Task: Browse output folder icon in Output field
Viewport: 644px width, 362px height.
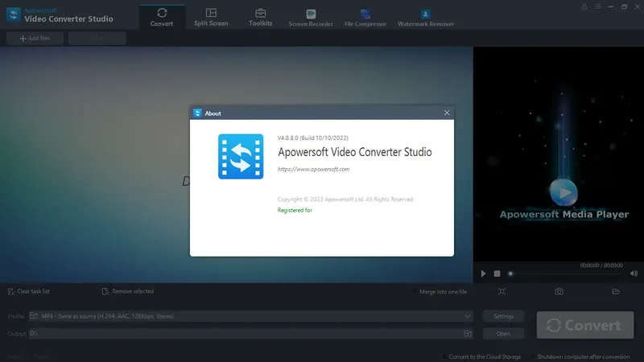Action: (x=468, y=334)
